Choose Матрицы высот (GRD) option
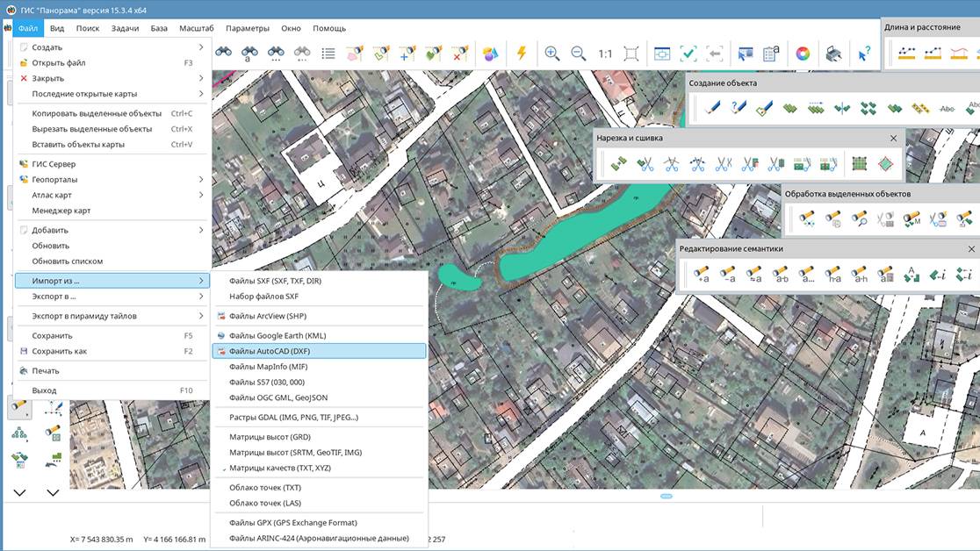 click(320, 437)
